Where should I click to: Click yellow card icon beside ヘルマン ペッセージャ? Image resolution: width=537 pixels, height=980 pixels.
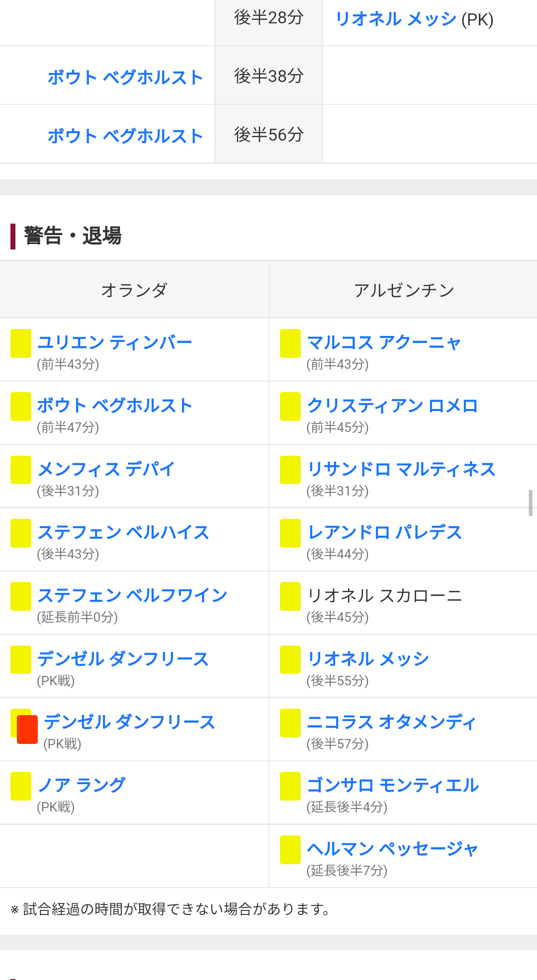pos(290,850)
